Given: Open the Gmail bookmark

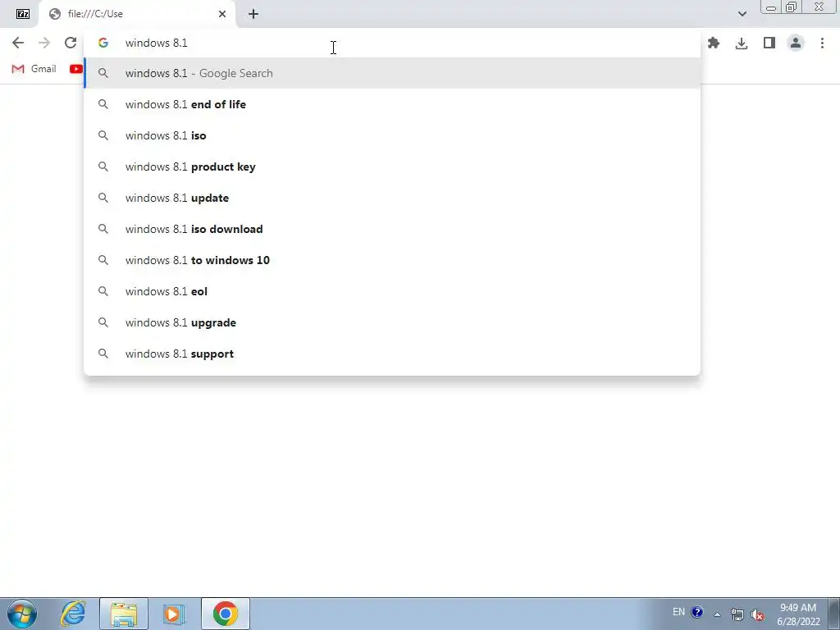Looking at the screenshot, I should 34,69.
